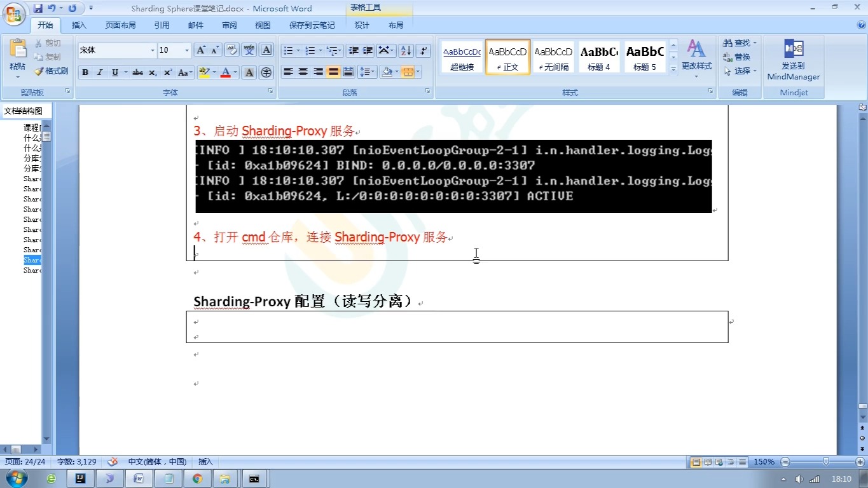
Task: Open the 页面布局 (Page Layout) tab
Action: [x=120, y=25]
